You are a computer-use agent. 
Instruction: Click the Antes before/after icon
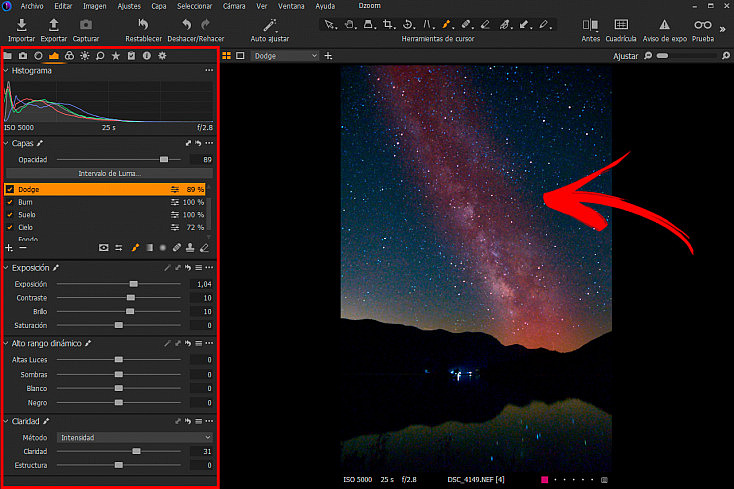590,25
